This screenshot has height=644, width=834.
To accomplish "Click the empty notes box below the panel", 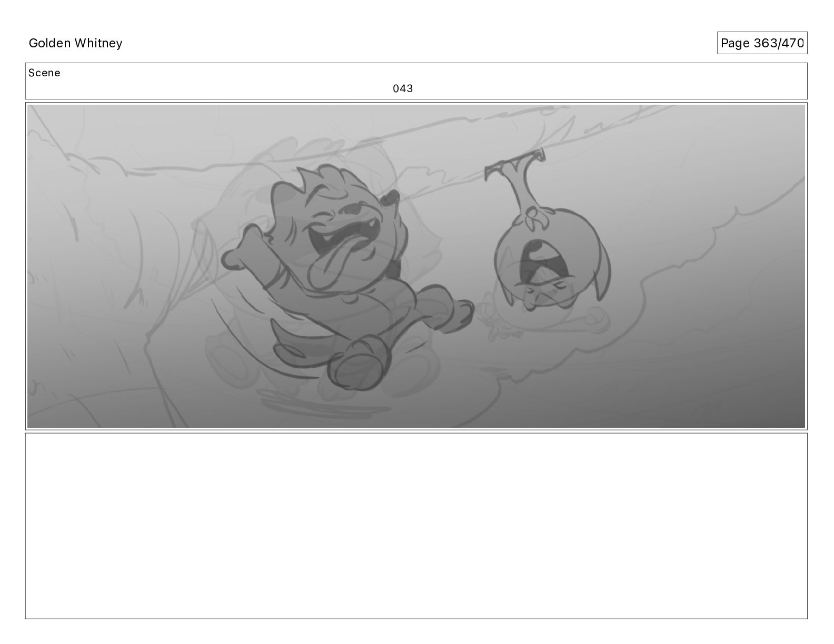I will pos(416,526).
